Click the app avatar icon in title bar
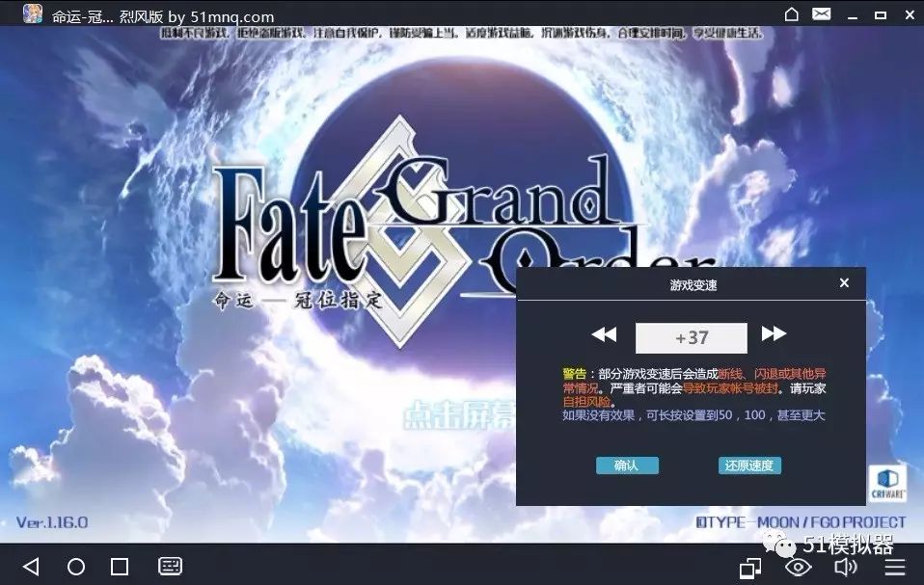Image resolution: width=924 pixels, height=585 pixels. tap(33, 13)
